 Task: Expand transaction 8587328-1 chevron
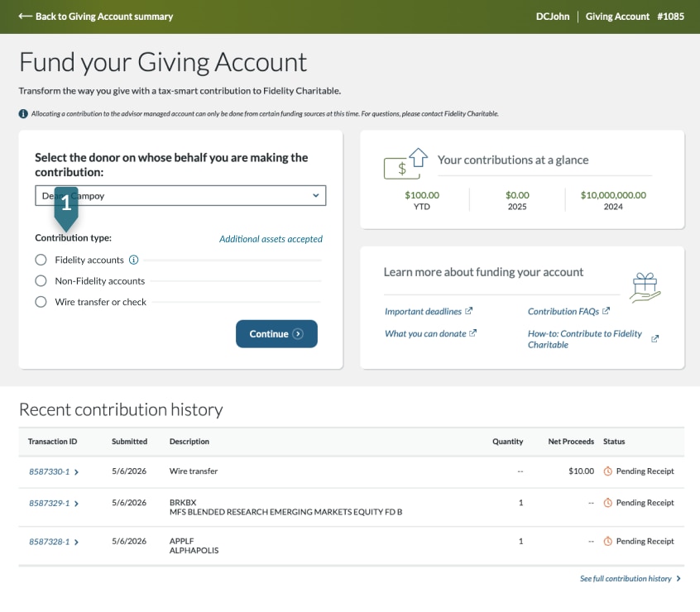[76, 542]
